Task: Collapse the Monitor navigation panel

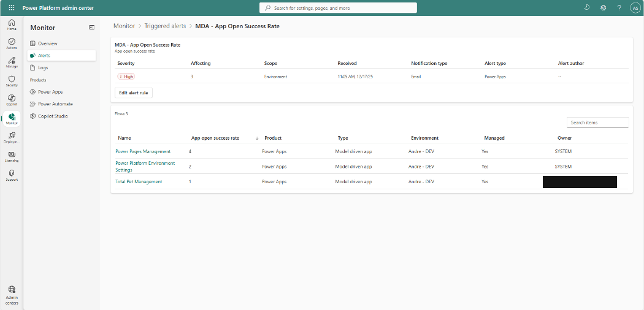Action: [x=91, y=28]
